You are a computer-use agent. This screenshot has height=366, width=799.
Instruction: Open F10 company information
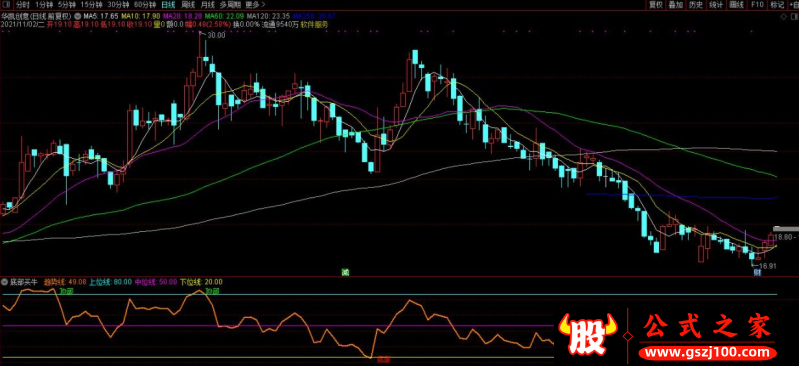click(x=757, y=5)
